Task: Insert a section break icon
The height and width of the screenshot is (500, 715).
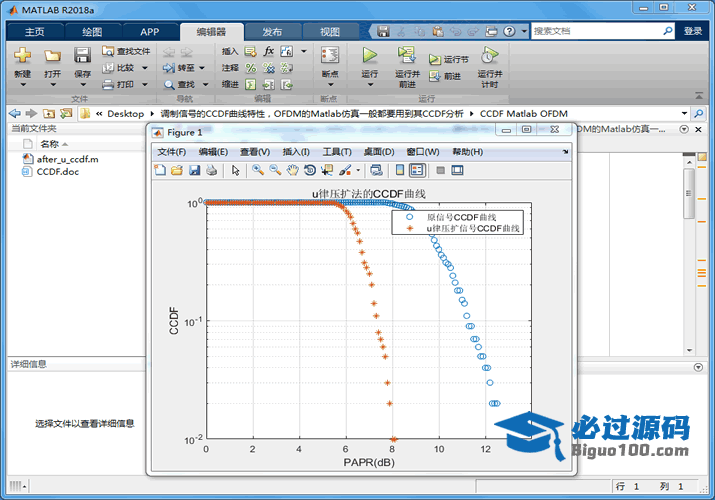Action: (250, 52)
